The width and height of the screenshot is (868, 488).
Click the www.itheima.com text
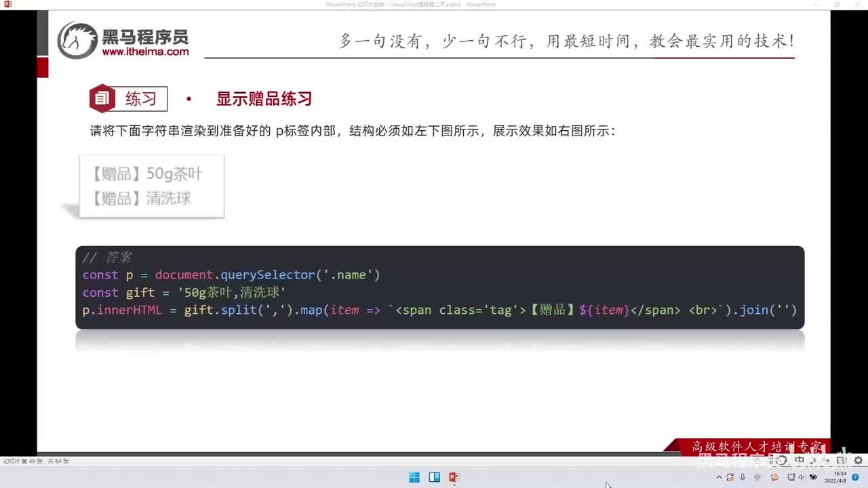(x=145, y=52)
